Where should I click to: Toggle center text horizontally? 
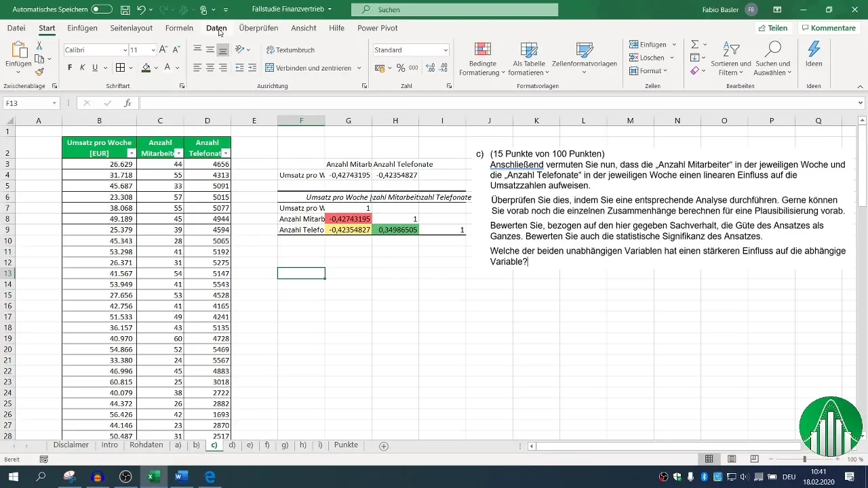[x=210, y=68]
